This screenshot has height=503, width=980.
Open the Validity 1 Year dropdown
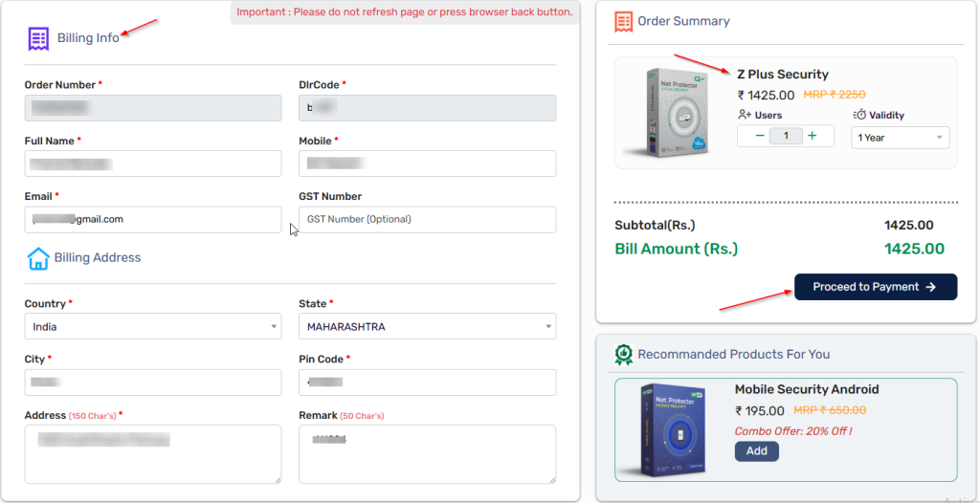(900, 138)
